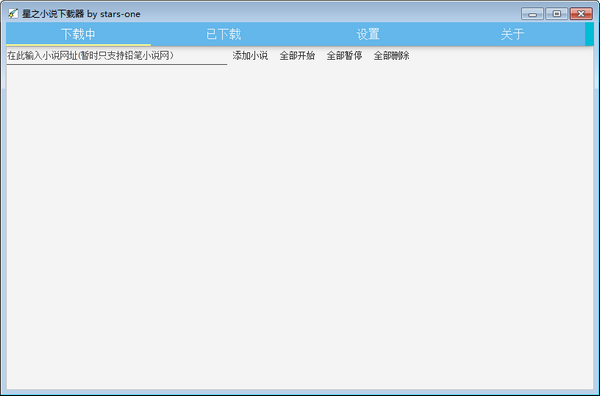Image resolution: width=600 pixels, height=396 pixels.
Task: Switch to the 下载中 tab
Action: (78, 34)
